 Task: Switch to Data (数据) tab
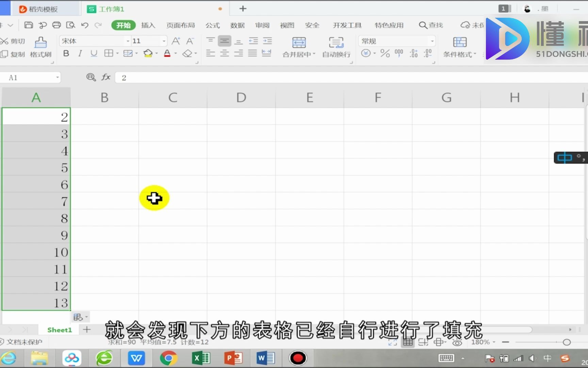(x=238, y=25)
